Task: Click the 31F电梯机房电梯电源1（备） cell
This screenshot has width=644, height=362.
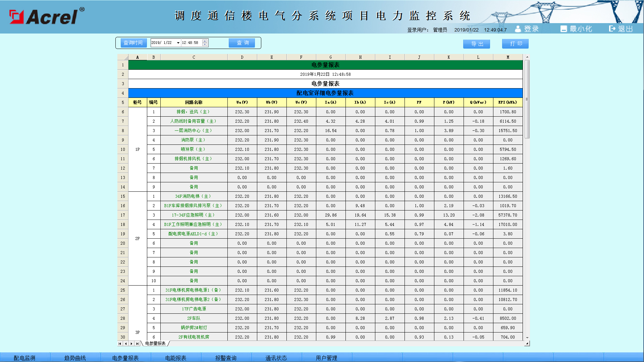Action: coord(194,290)
